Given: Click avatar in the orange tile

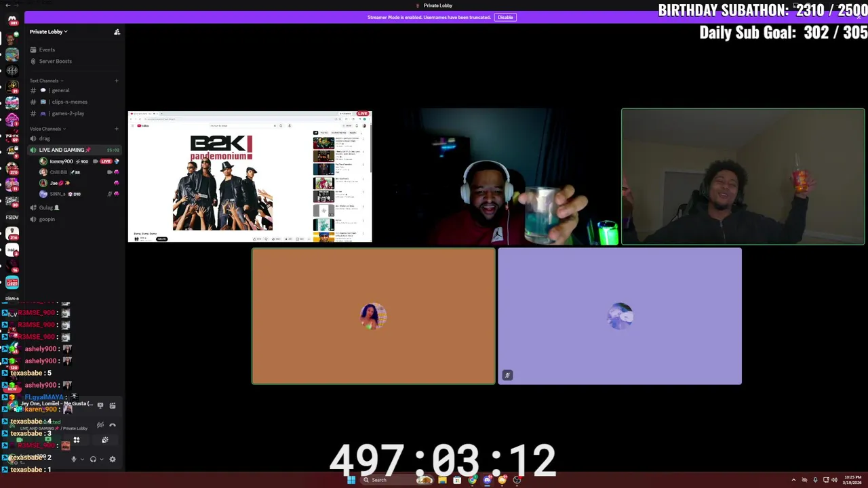Looking at the screenshot, I should click(374, 316).
